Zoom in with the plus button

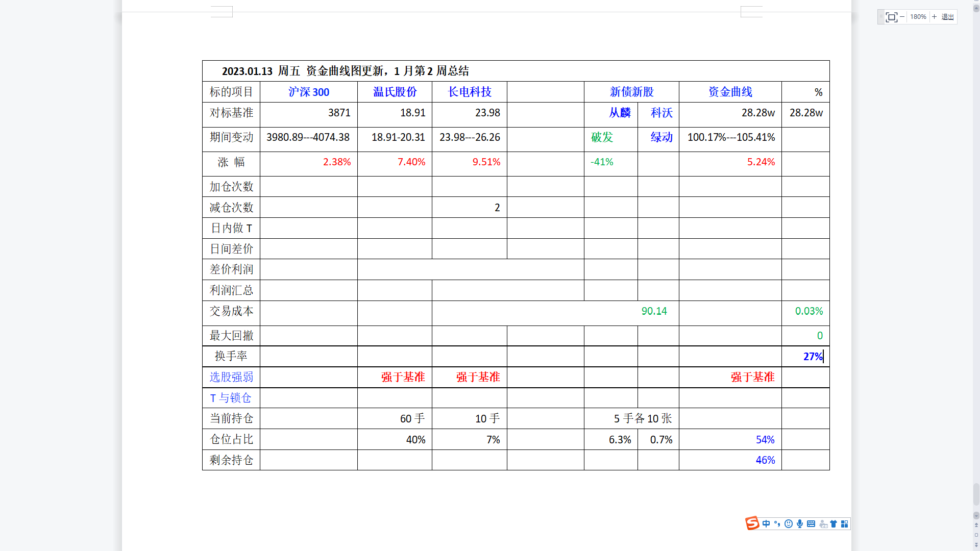coord(935,17)
